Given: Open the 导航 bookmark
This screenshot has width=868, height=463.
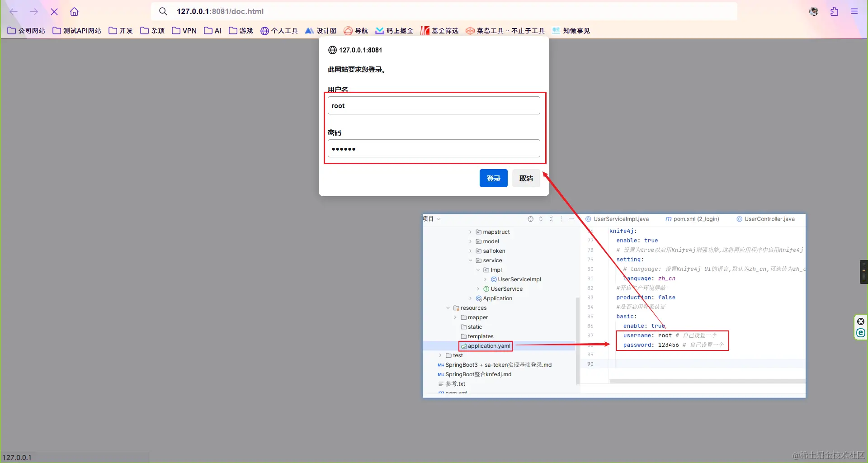Looking at the screenshot, I should coord(356,31).
